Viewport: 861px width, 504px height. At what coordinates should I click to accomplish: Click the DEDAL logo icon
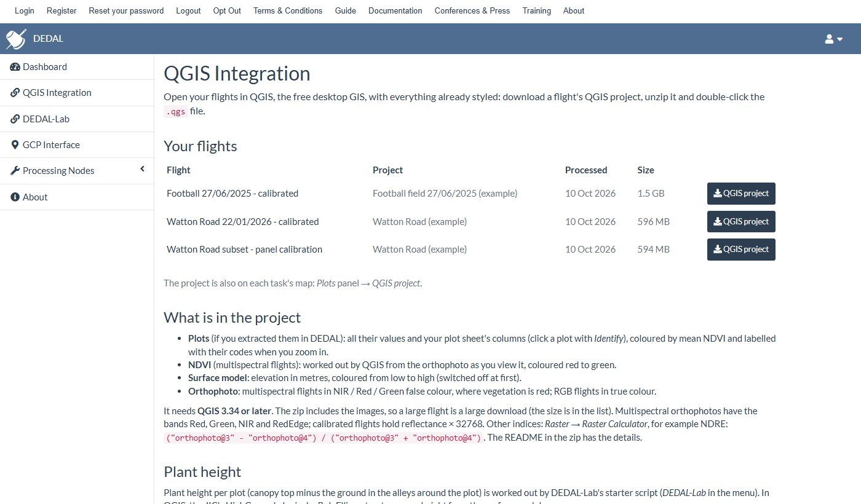click(x=16, y=39)
